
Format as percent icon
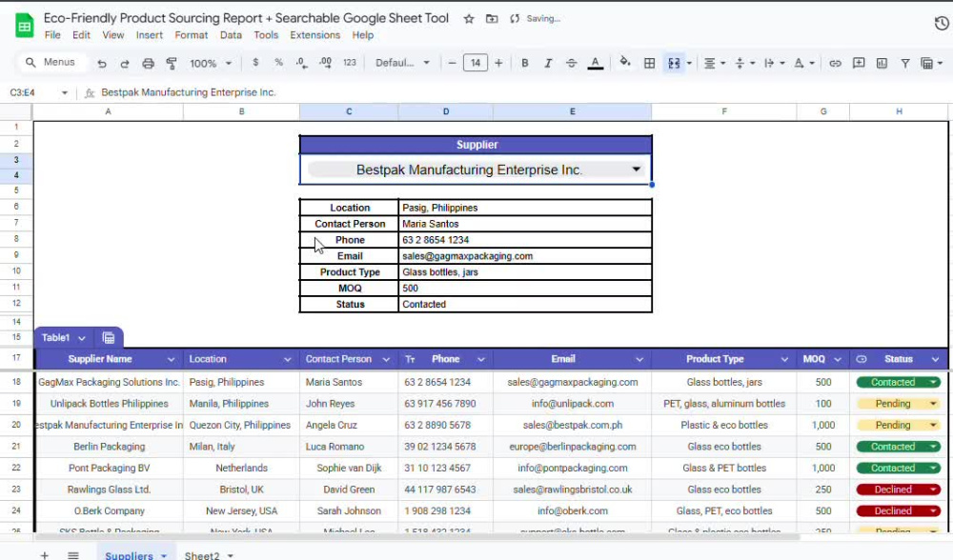278,63
